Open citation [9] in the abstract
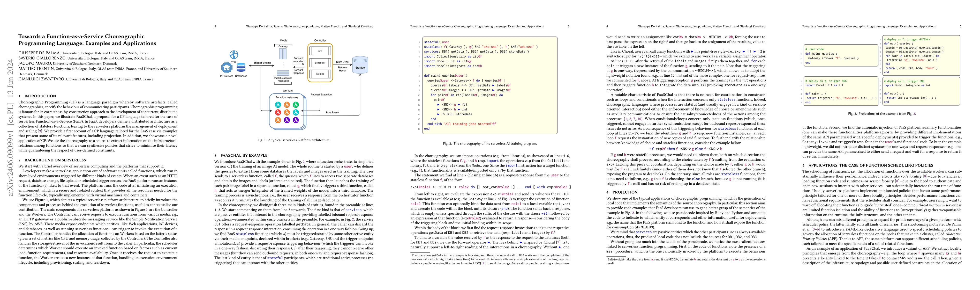The height and width of the screenshot is (290, 980). pos(40,131)
